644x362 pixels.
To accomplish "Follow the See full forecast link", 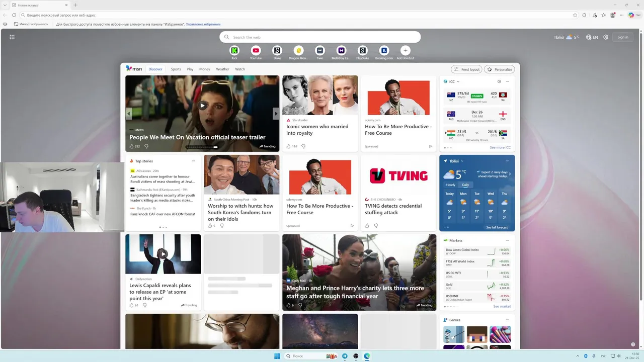I will point(497,227).
